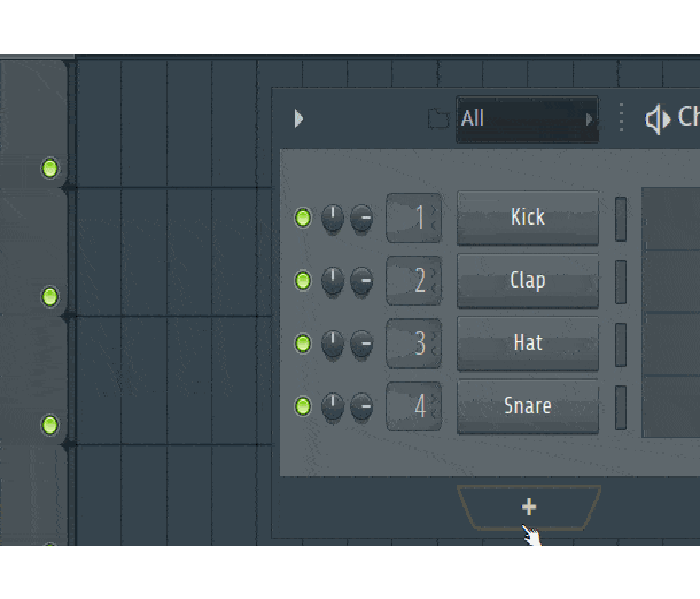
Task: Select mixer track number 2 for Clap
Action: [x=414, y=281]
